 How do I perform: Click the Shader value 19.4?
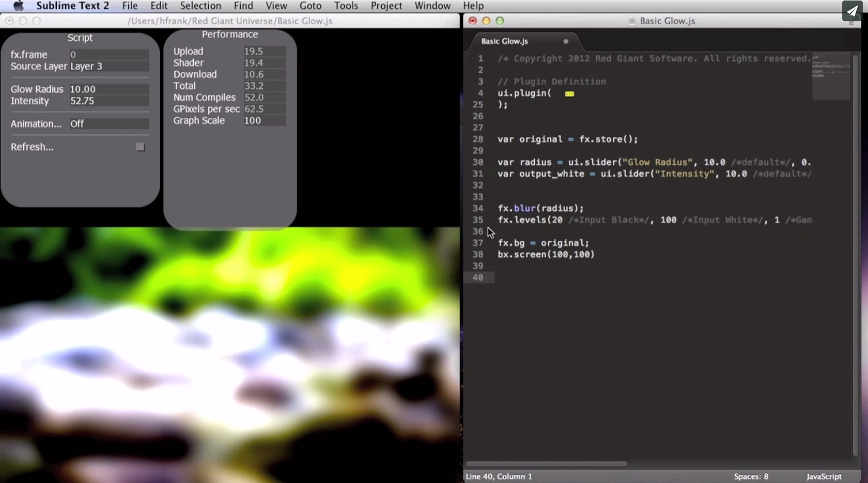265,63
